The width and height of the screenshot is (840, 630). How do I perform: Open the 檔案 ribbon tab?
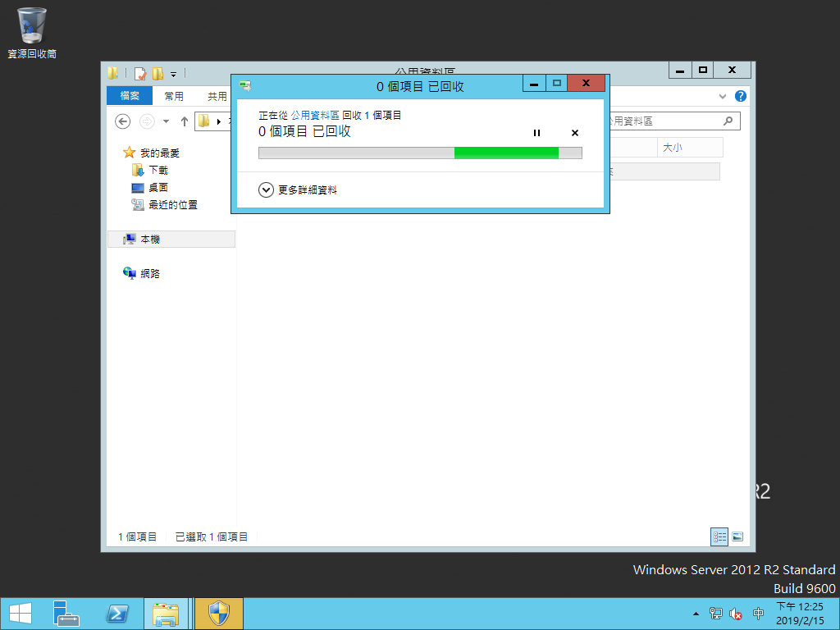pos(130,96)
